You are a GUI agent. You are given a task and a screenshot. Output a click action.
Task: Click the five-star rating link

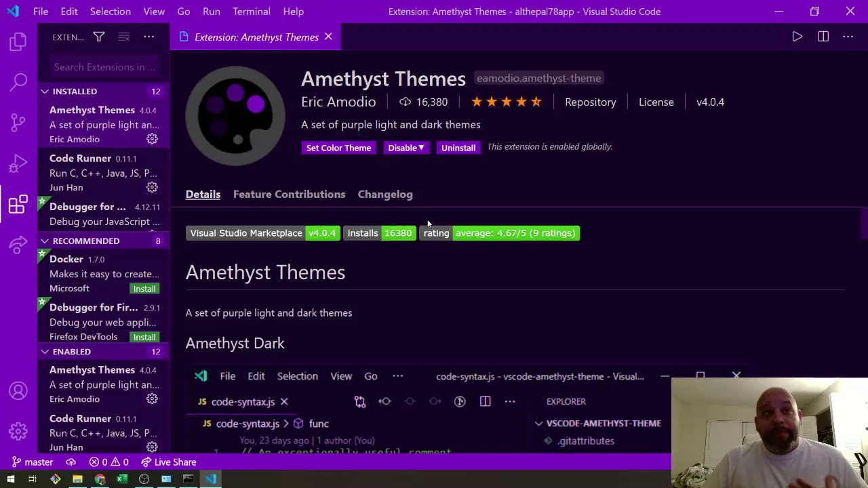(x=507, y=102)
